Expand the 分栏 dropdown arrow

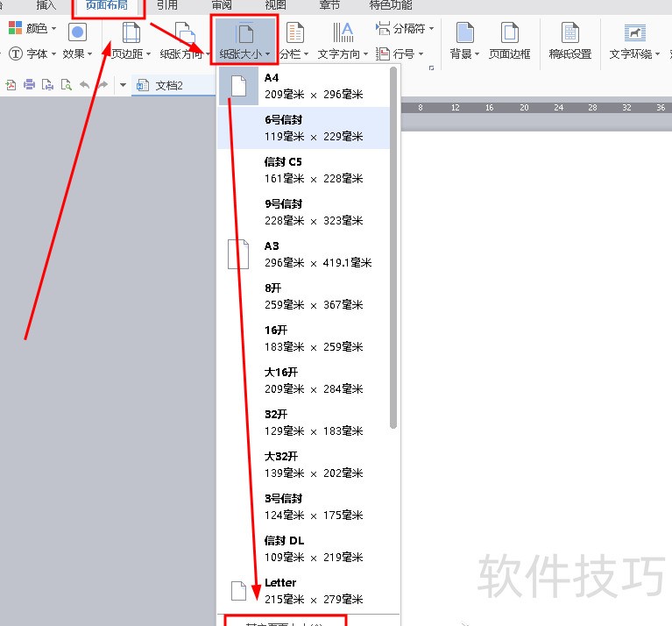(306, 54)
